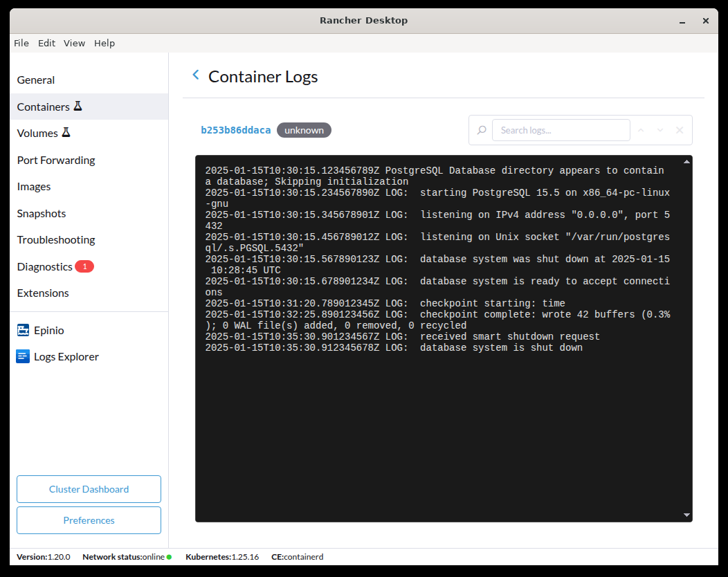The height and width of the screenshot is (577, 728).
Task: Open the Logs Explorer extension
Action: pos(65,356)
